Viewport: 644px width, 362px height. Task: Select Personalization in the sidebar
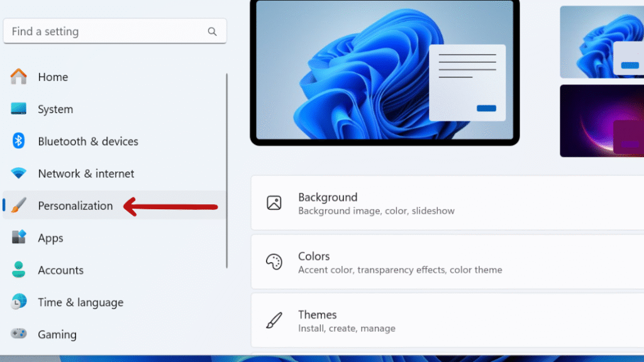tap(114, 206)
